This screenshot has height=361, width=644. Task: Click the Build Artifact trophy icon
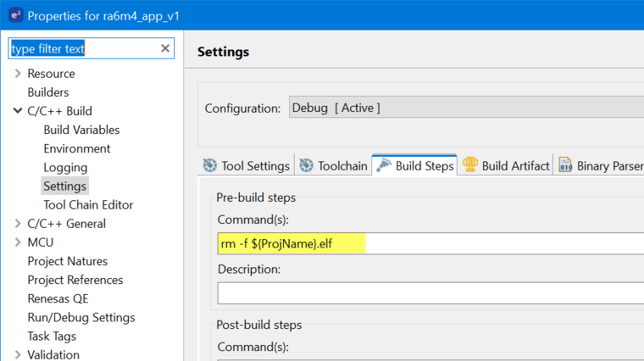(470, 165)
